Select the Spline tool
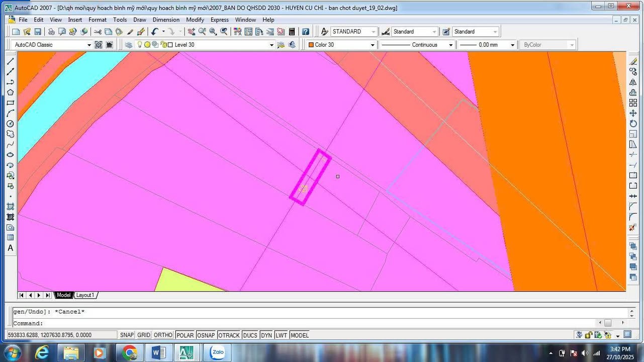This screenshot has height=362, width=644. point(11,144)
